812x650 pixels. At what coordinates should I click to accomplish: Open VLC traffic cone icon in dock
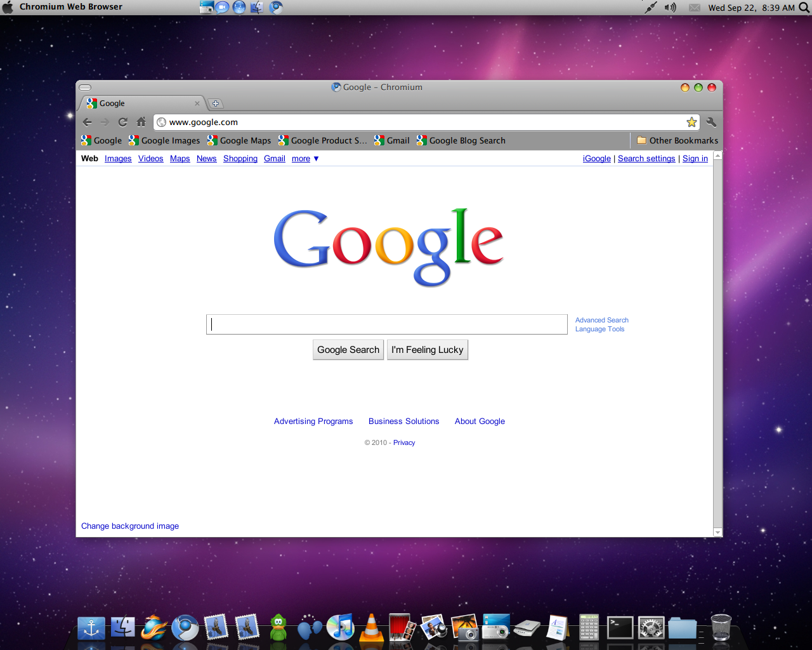372,628
